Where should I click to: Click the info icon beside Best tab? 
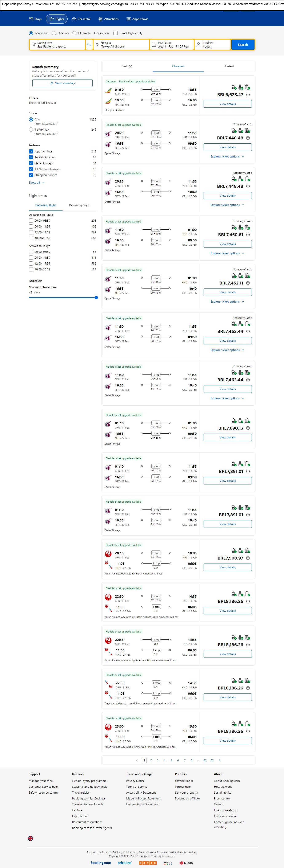[x=131, y=67]
